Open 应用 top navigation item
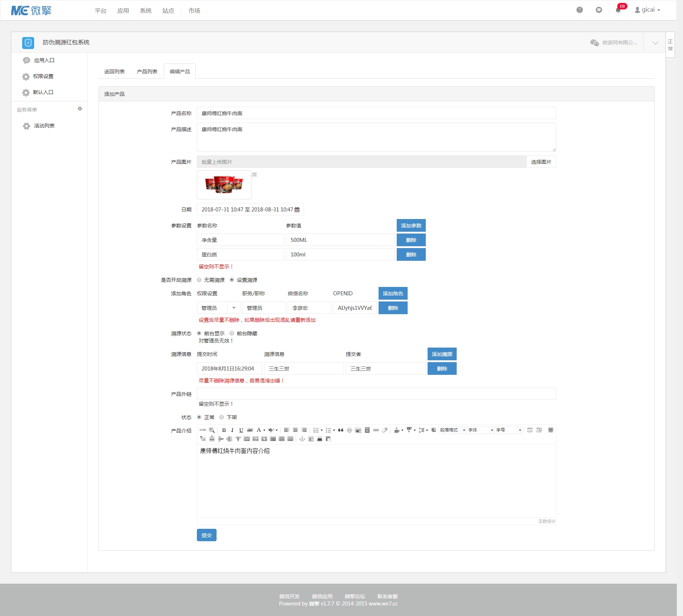The image size is (683, 616). click(123, 11)
